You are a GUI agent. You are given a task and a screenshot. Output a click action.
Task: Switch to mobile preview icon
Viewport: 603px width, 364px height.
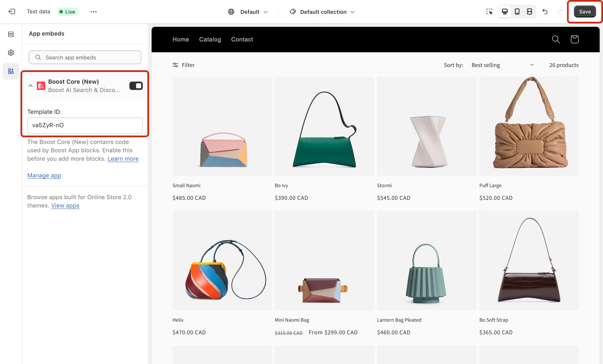pyautogui.click(x=517, y=12)
